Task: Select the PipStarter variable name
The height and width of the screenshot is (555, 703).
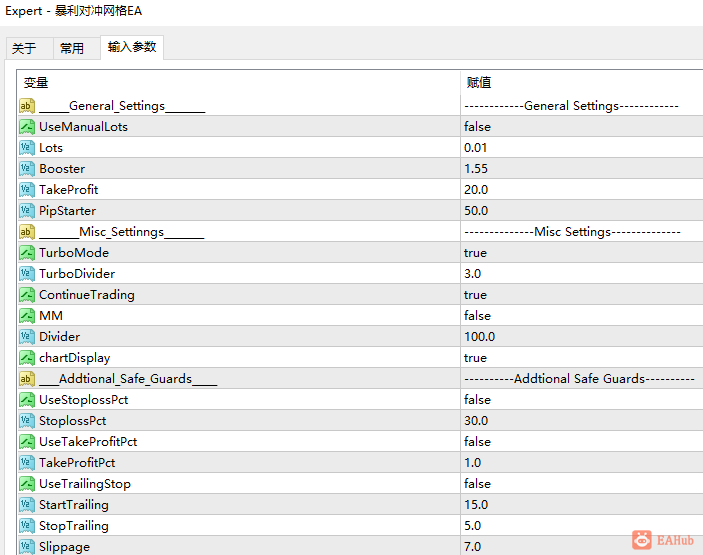Action: pyautogui.click(x=68, y=211)
